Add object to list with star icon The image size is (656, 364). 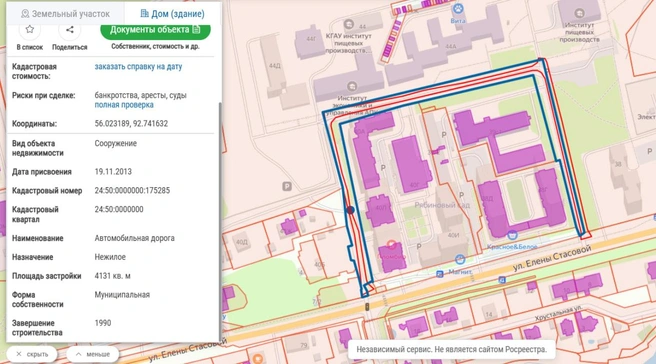click(x=30, y=29)
